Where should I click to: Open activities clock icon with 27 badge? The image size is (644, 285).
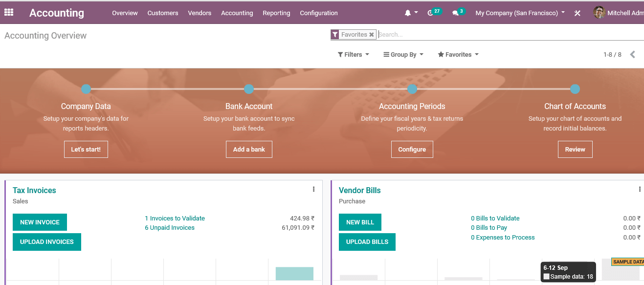point(430,13)
